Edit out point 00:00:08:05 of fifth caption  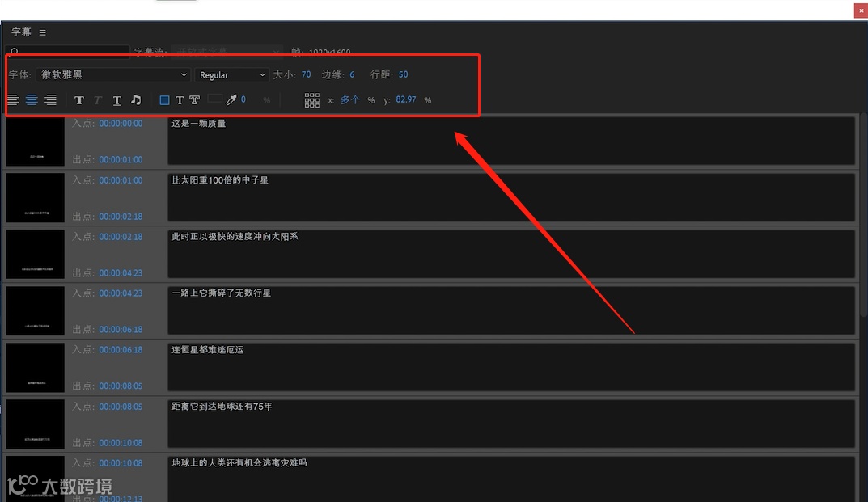pyautogui.click(x=121, y=386)
